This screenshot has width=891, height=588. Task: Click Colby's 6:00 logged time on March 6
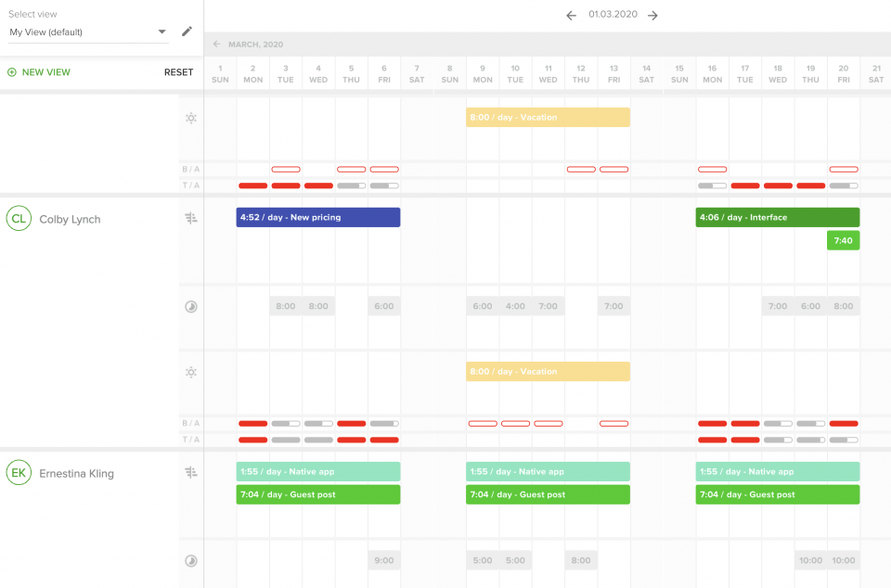pyautogui.click(x=384, y=306)
